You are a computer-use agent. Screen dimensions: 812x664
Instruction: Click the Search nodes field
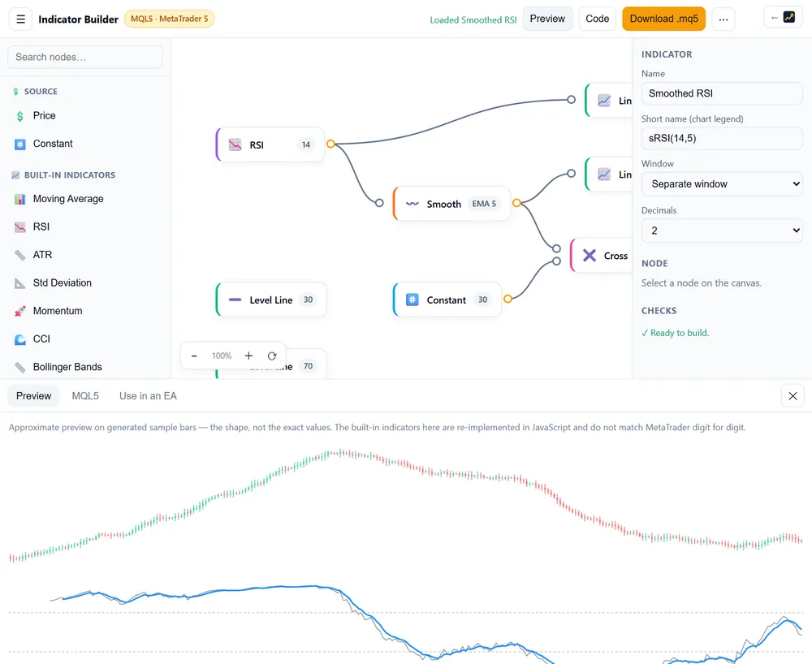[85, 57]
